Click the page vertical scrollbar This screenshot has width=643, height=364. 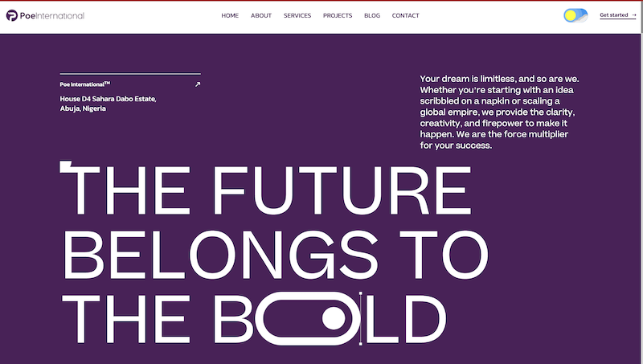pyautogui.click(x=641, y=182)
